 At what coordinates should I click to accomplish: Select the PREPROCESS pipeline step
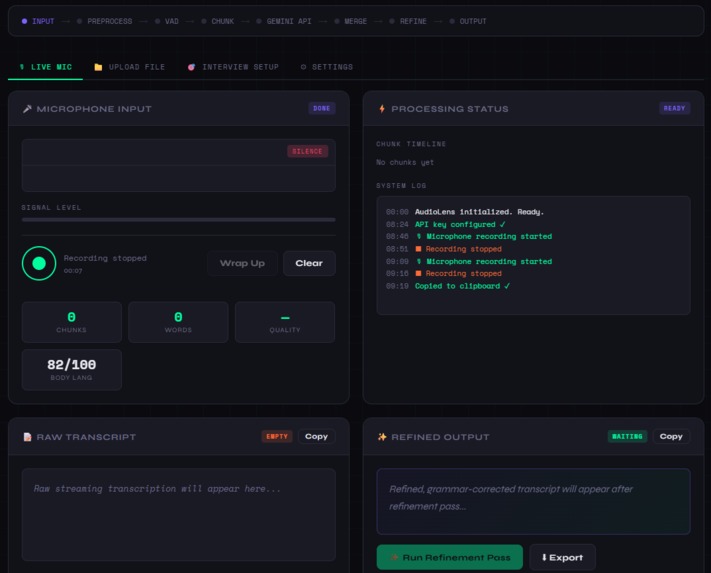tap(105, 21)
